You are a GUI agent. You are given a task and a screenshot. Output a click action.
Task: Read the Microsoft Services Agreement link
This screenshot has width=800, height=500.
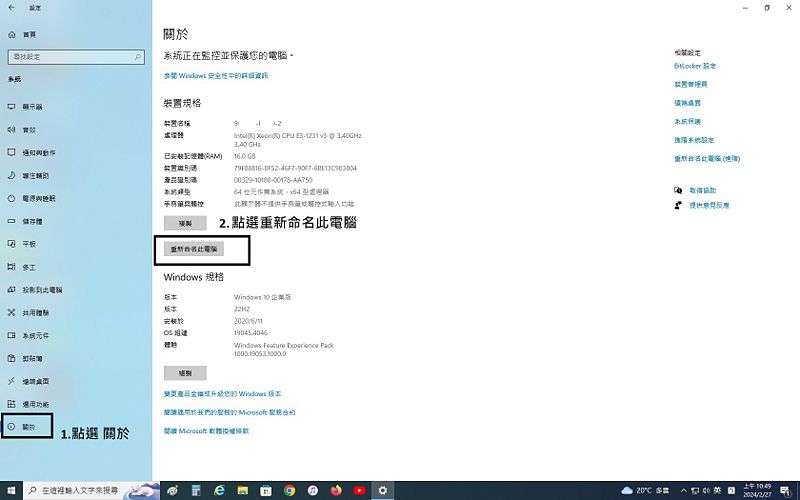coord(230,412)
